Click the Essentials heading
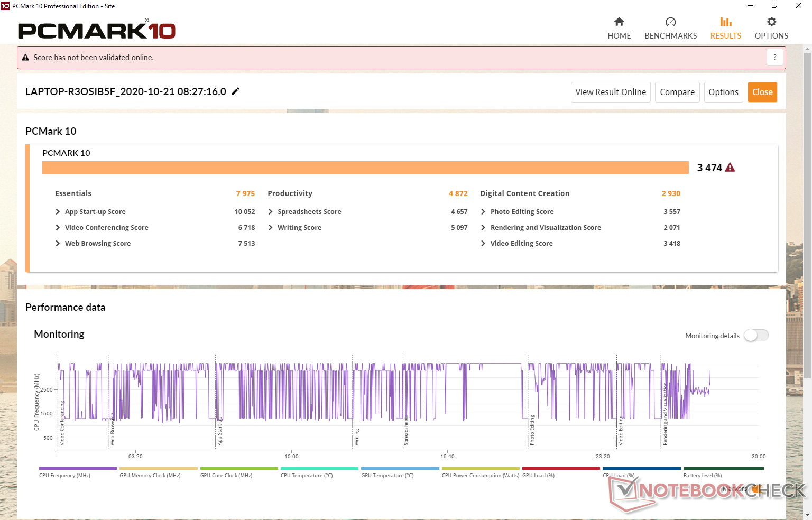 coord(73,193)
